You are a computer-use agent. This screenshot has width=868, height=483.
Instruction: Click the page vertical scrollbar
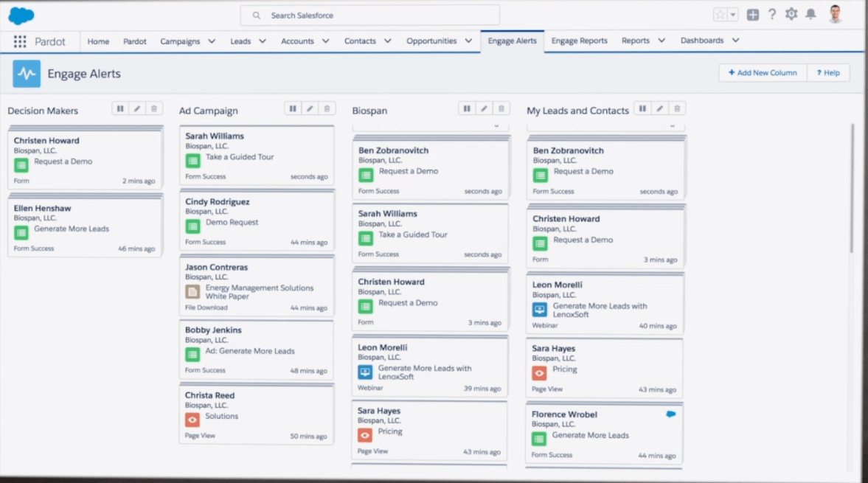(x=852, y=188)
